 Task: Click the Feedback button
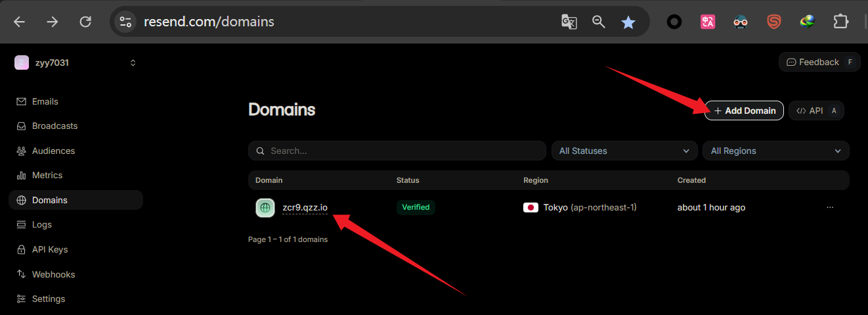pos(819,62)
